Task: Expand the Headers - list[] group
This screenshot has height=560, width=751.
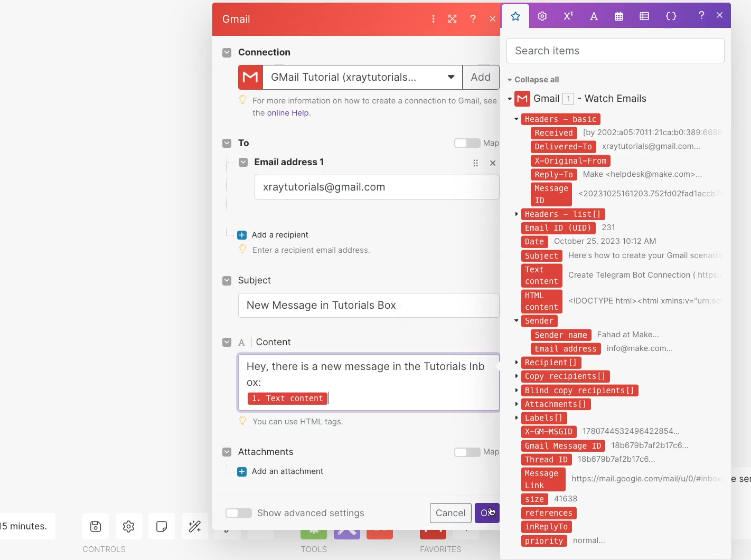Action: tap(517, 214)
